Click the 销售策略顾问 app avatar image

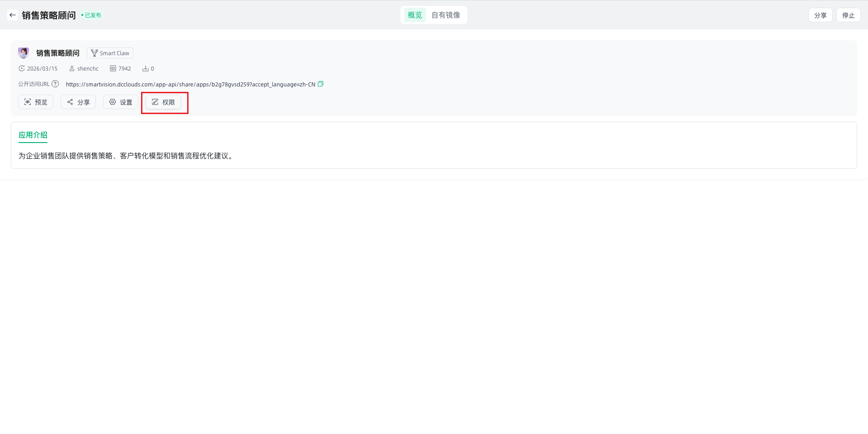click(x=24, y=53)
